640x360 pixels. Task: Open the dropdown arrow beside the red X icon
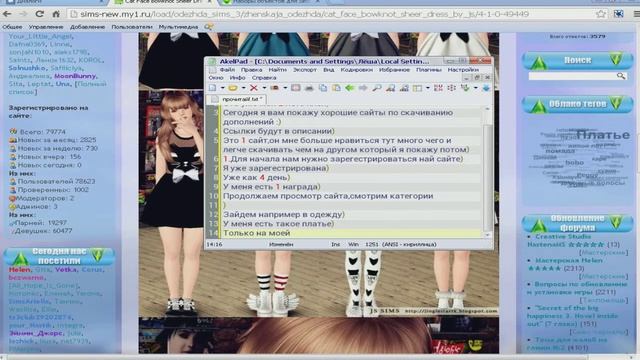tap(264, 88)
